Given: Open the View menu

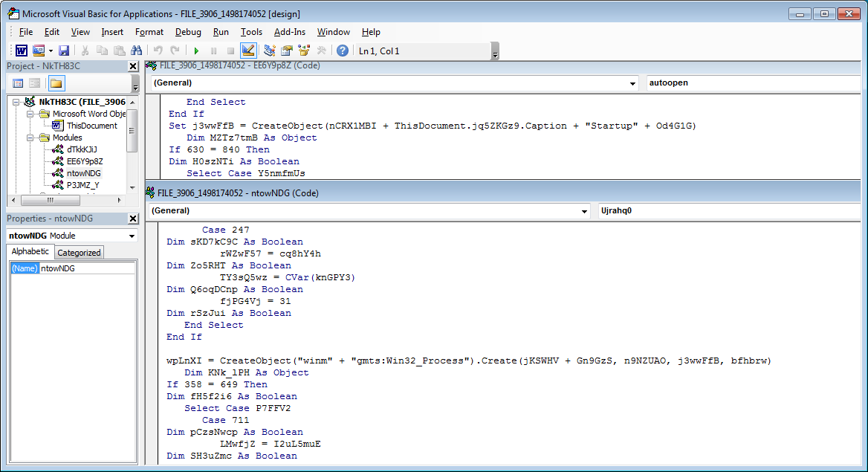Looking at the screenshot, I should point(80,32).
